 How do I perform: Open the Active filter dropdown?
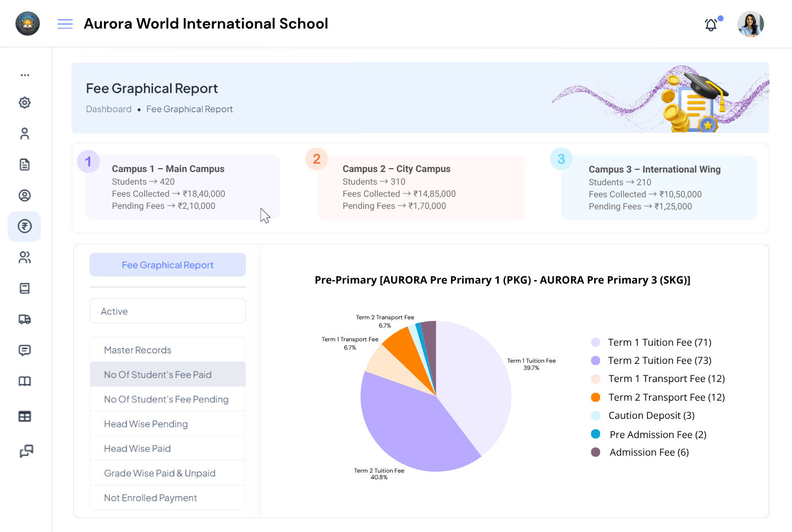tap(167, 311)
